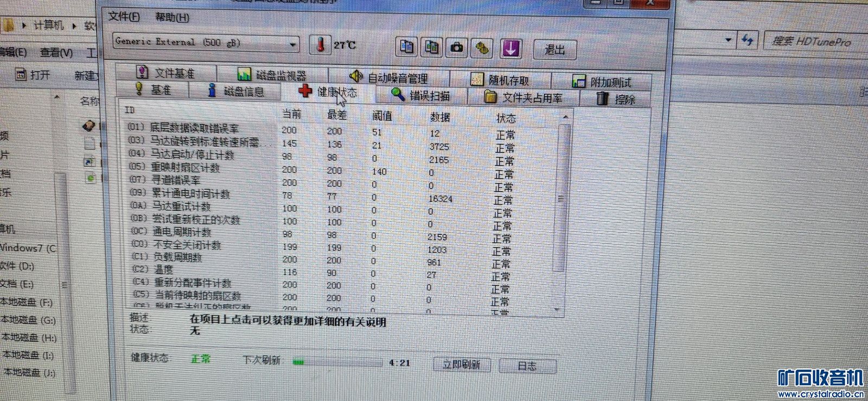Click the SMART table scrollbar up arrow
The height and width of the screenshot is (401, 868).
coord(565,117)
